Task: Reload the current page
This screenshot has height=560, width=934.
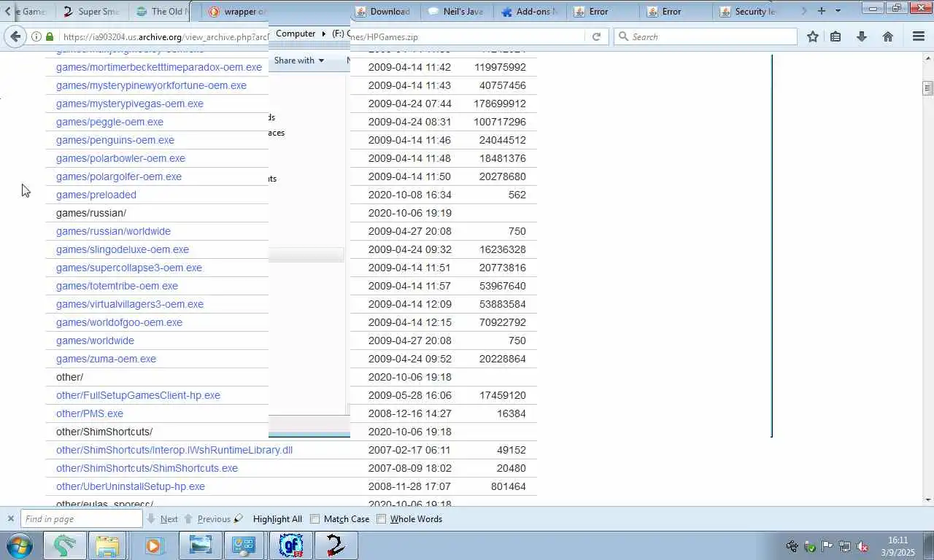Action: [x=596, y=36]
